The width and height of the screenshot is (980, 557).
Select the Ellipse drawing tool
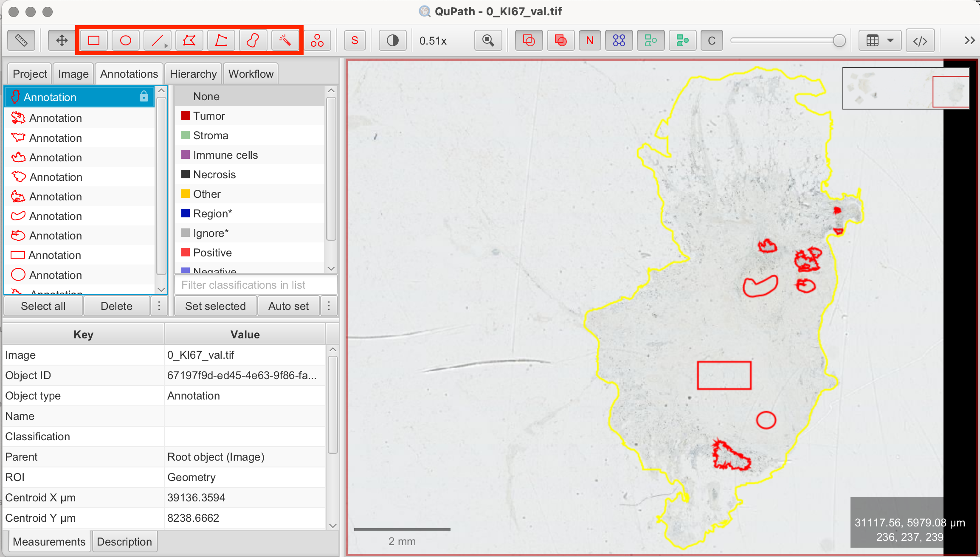[126, 41]
